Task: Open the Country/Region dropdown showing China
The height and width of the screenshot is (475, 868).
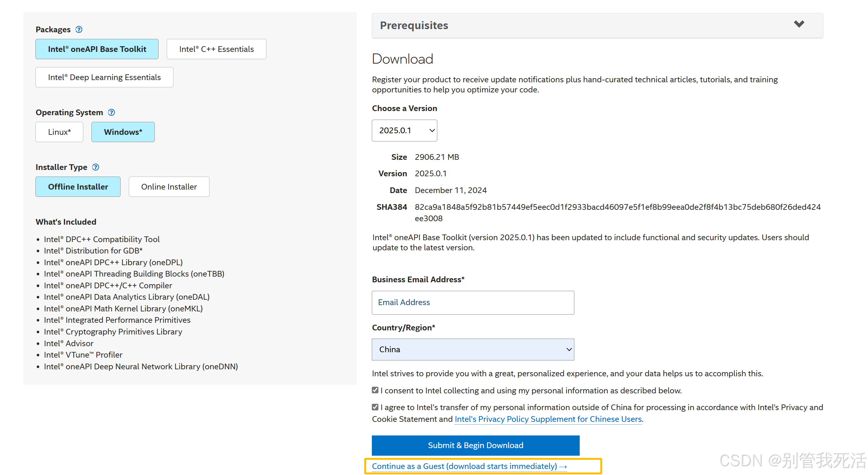Action: coord(473,349)
